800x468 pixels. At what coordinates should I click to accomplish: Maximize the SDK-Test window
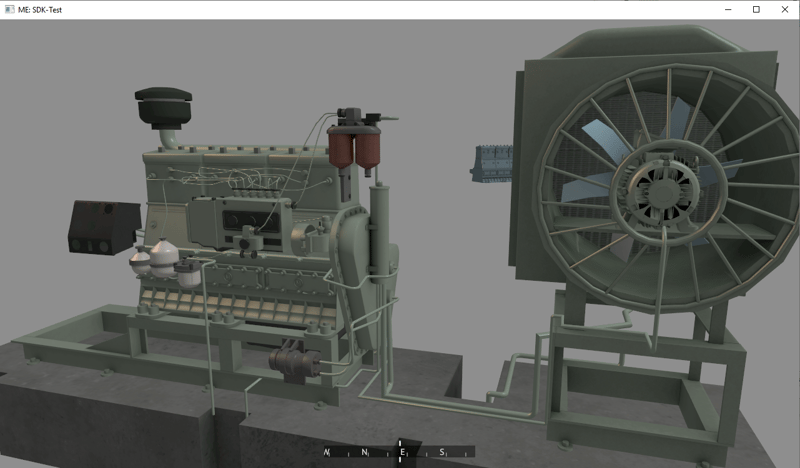pos(756,9)
